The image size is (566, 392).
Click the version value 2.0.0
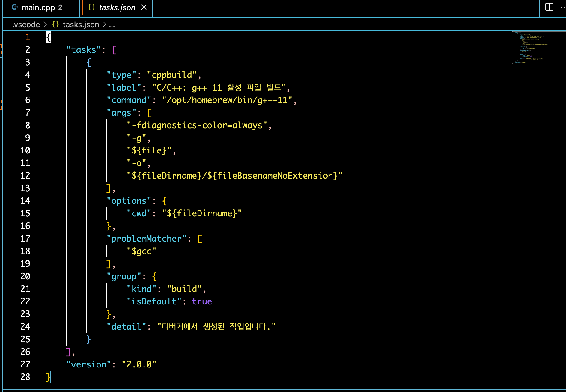point(139,364)
